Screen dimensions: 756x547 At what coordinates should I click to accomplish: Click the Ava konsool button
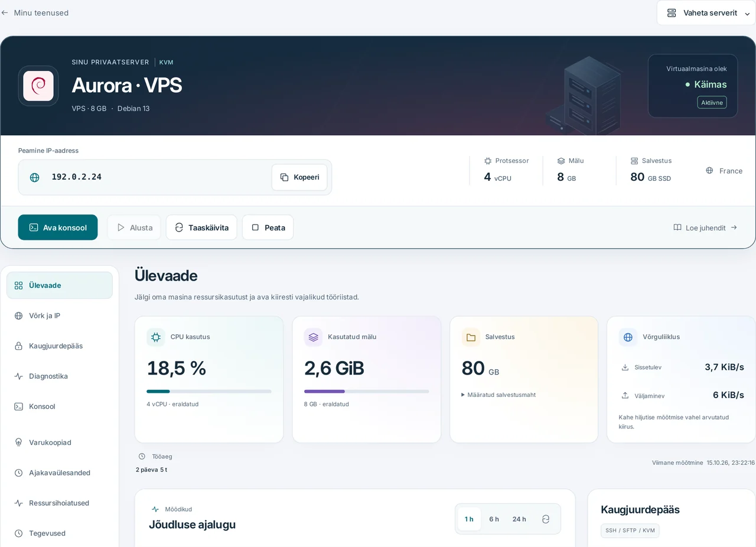point(58,227)
